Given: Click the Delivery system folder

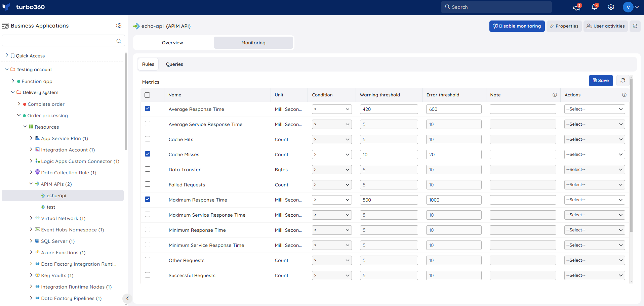Looking at the screenshot, I should coord(40,92).
